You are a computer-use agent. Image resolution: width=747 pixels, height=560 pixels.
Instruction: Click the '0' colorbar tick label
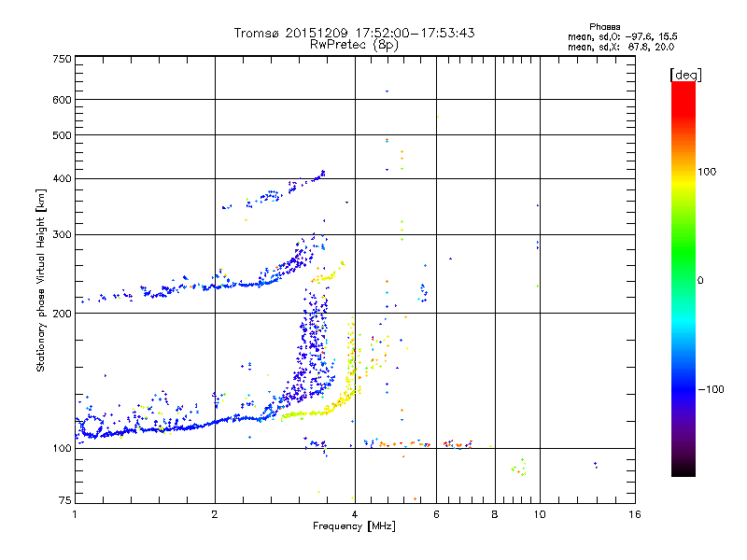(700, 281)
